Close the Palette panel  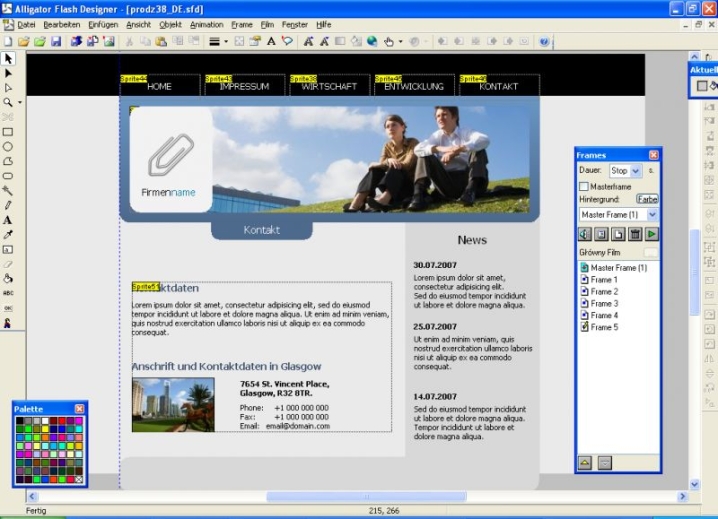[79, 408]
